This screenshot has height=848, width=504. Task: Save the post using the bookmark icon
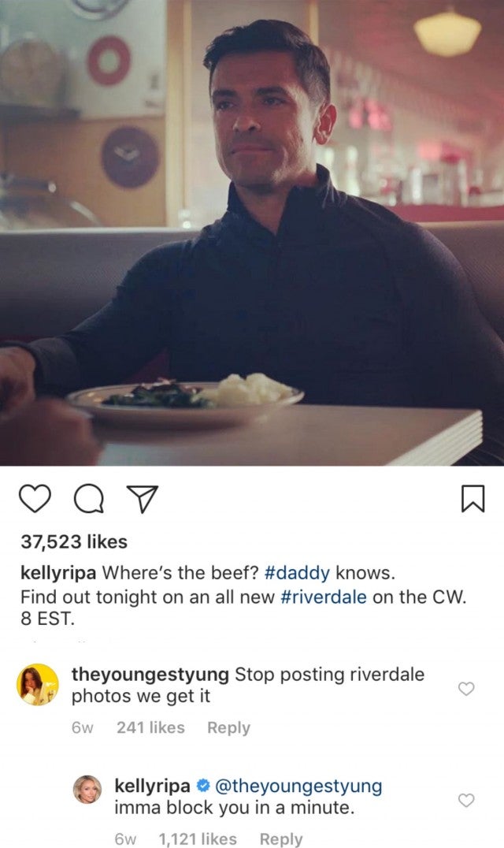[472, 498]
